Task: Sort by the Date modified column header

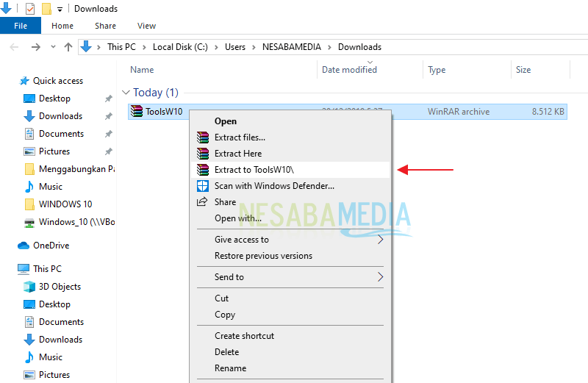Action: 349,70
